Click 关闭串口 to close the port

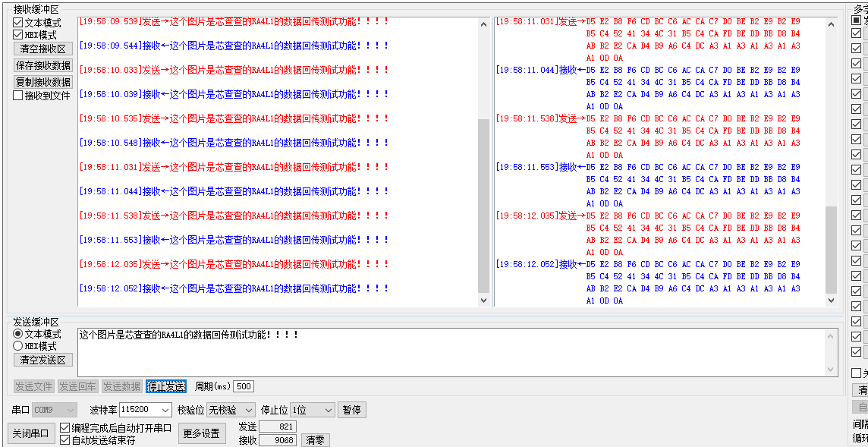click(x=31, y=433)
